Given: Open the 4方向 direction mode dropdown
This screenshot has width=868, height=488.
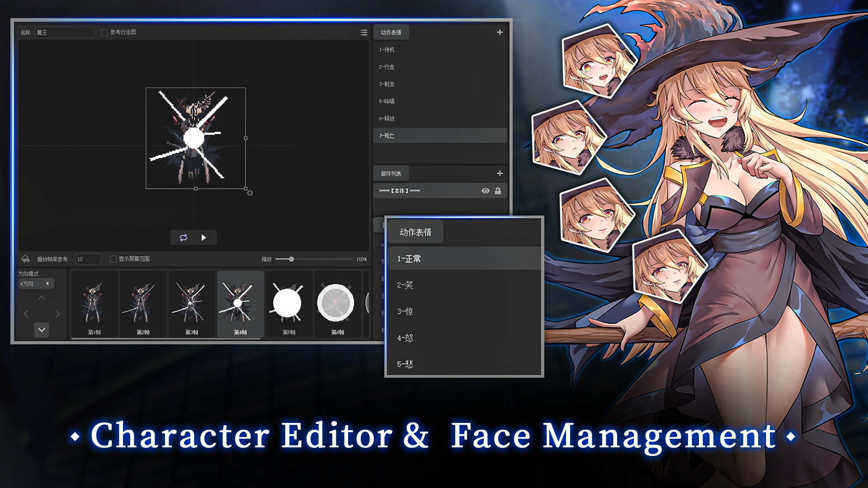Looking at the screenshot, I should [36, 284].
